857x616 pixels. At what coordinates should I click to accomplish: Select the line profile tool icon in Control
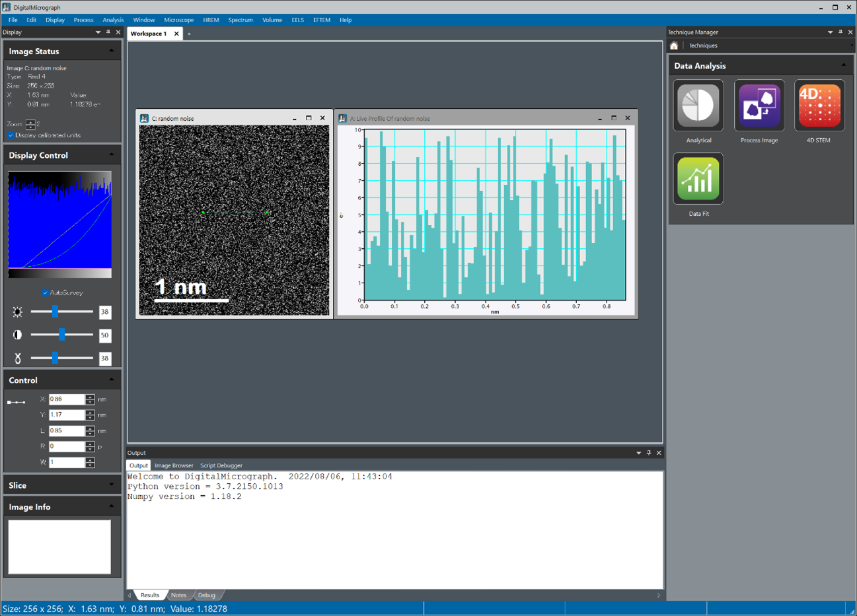pyautogui.click(x=16, y=402)
